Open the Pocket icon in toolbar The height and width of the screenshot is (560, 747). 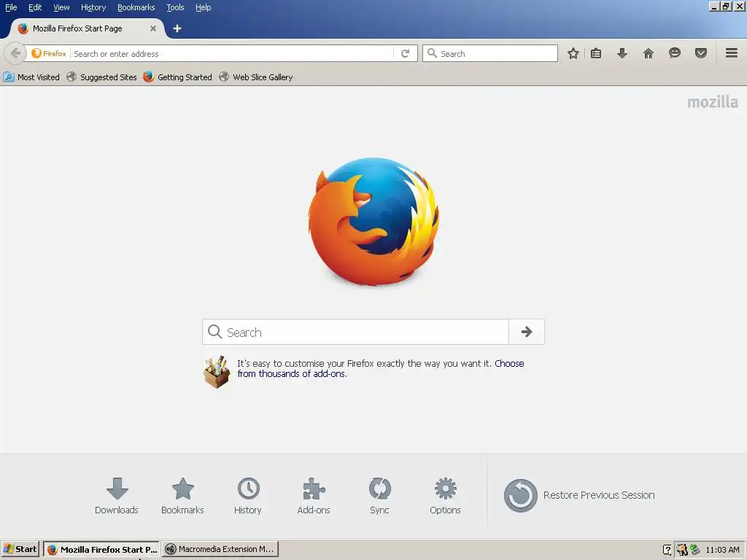[x=701, y=53]
